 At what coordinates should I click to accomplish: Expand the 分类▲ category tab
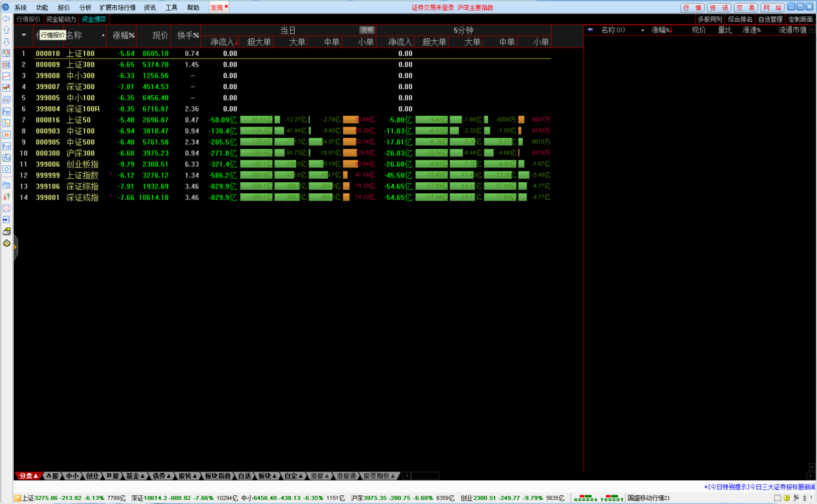29,475
